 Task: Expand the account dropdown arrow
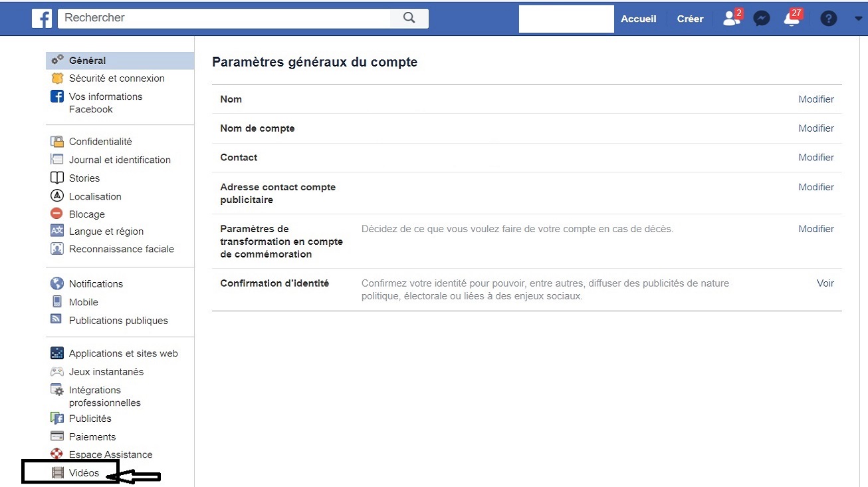(x=858, y=19)
